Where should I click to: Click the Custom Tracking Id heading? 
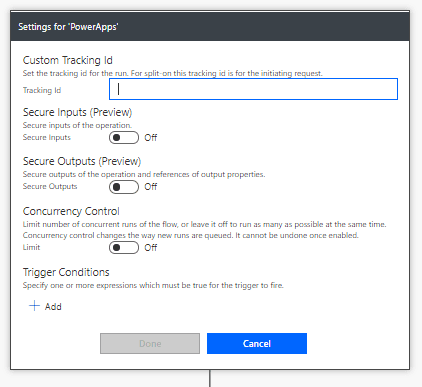coord(68,60)
